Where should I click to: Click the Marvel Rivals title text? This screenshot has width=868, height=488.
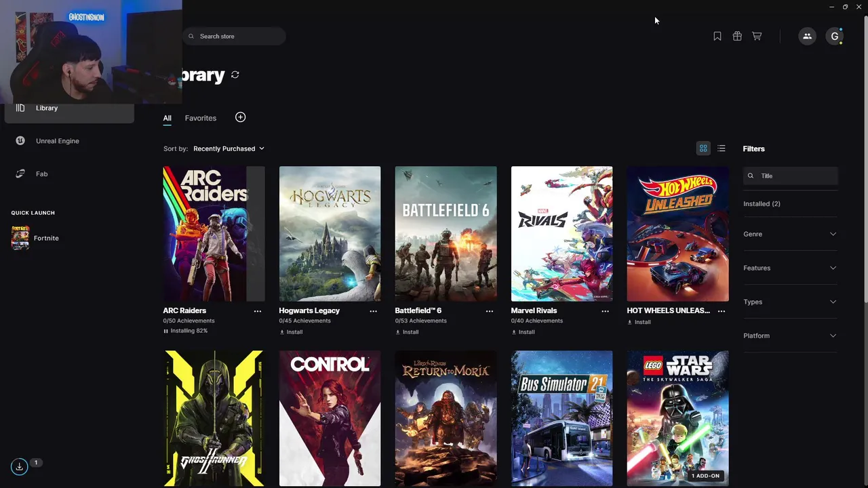pyautogui.click(x=534, y=310)
